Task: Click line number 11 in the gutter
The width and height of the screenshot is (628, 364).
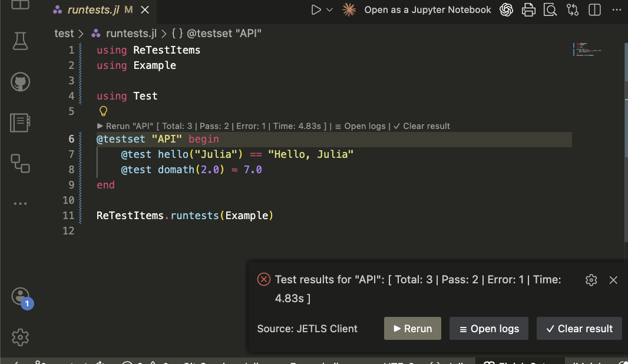Action: 68,216
